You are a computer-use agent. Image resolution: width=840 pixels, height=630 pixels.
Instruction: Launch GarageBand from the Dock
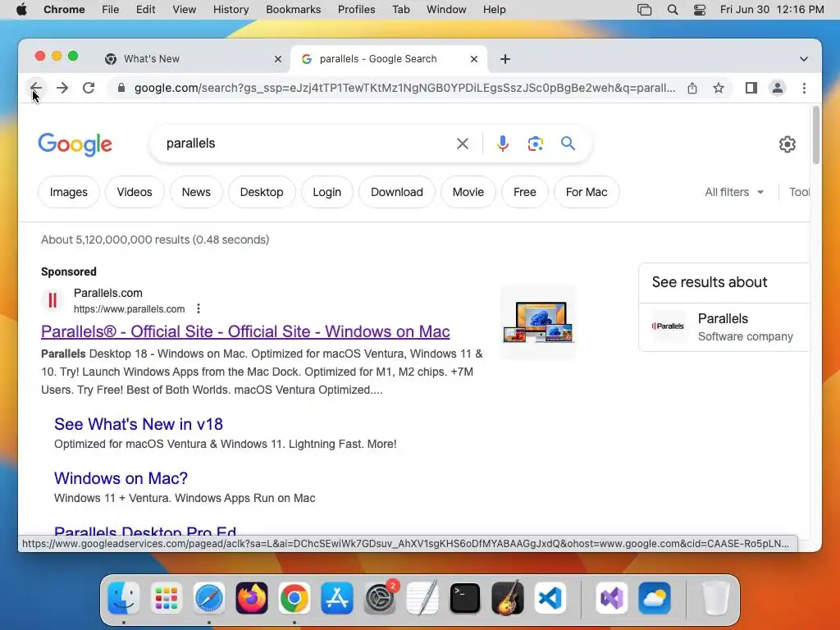(x=507, y=598)
